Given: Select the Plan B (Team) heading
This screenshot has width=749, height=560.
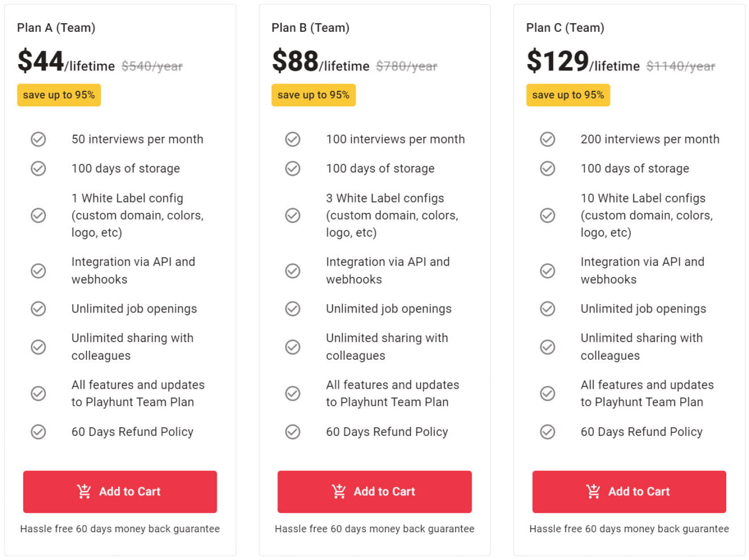Looking at the screenshot, I should pyautogui.click(x=309, y=27).
